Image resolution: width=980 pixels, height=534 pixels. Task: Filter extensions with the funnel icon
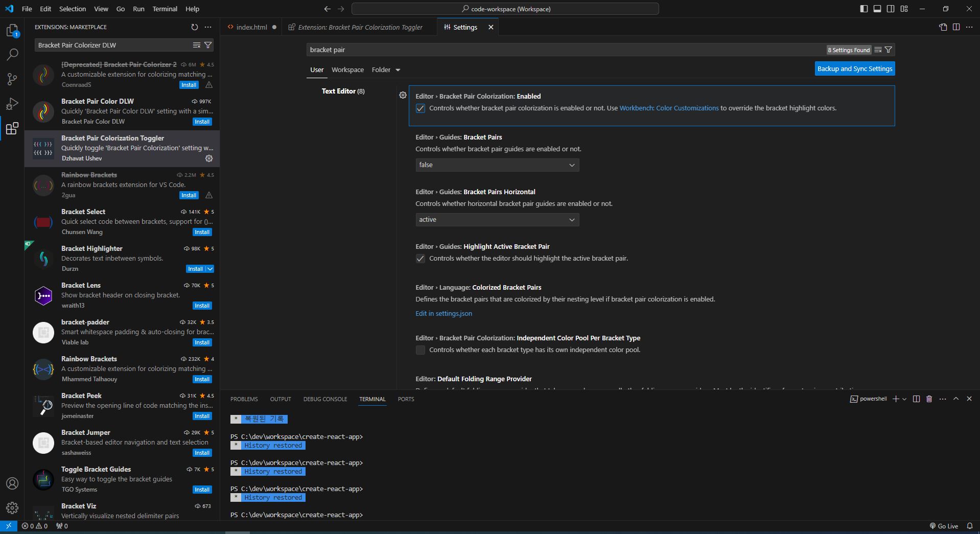click(208, 45)
